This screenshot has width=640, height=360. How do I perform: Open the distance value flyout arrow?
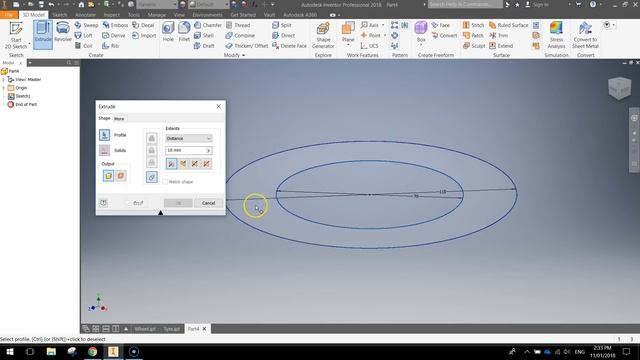click(208, 151)
